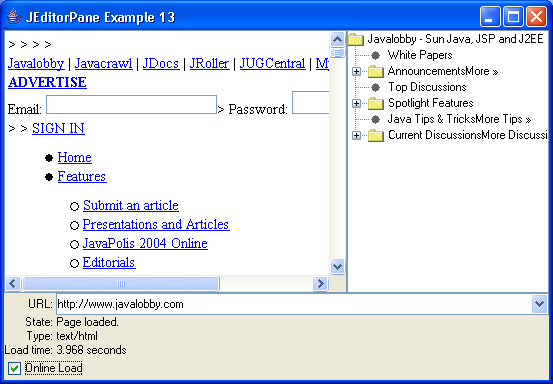Viewport: 553px width, 384px height.
Task: Click the horizontal scrollbar left arrow
Action: (13, 284)
